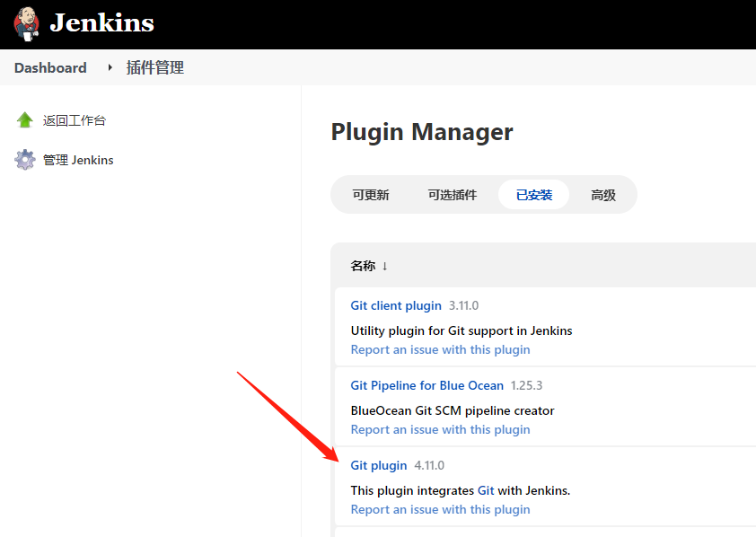Click the Jenkins butler logo icon
The width and height of the screenshot is (756, 537).
(27, 24)
